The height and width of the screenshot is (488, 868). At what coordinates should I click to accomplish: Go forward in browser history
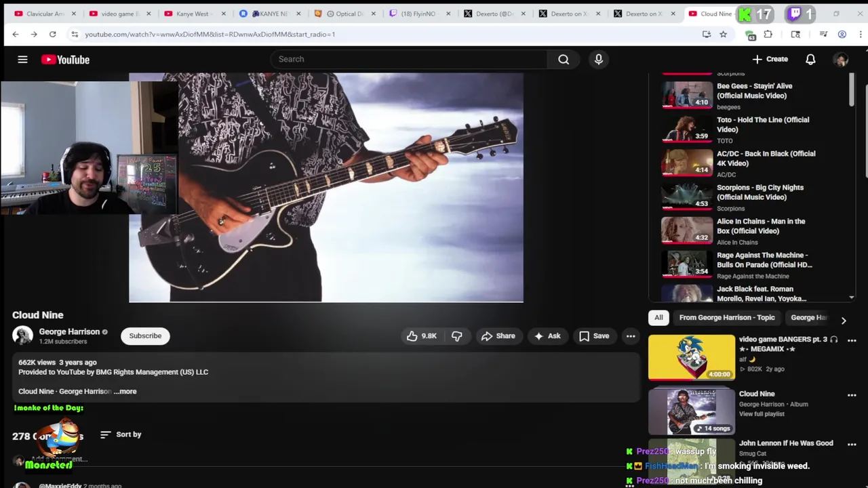point(33,34)
